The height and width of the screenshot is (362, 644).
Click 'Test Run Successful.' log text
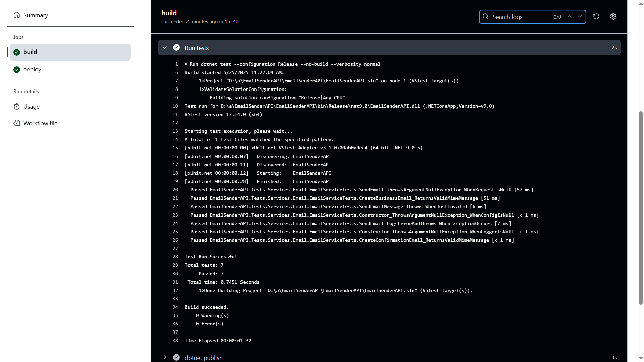pos(212,257)
